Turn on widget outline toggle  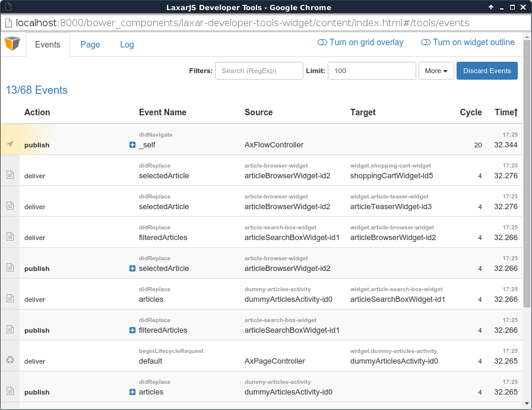(467, 42)
